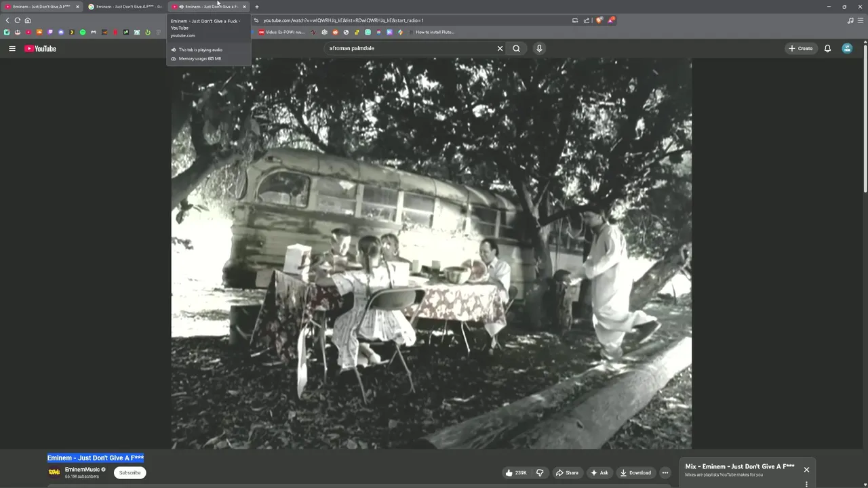Open site settings icon beside the URL
This screenshot has width=868, height=488.
click(x=256, y=20)
